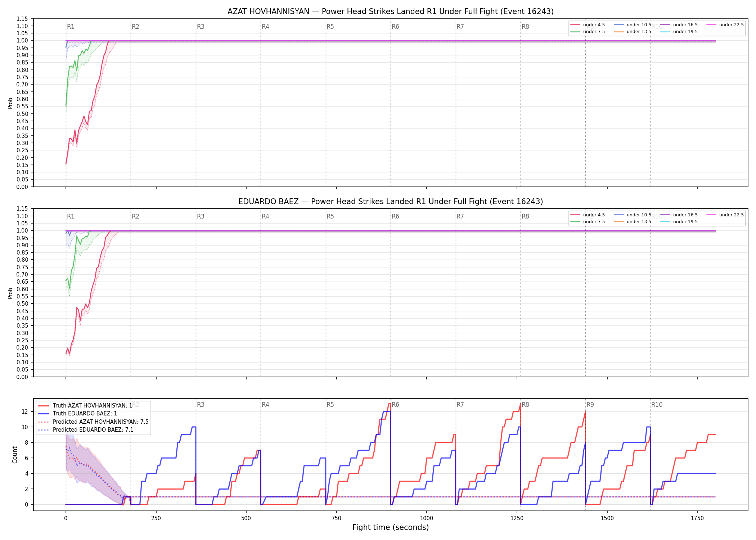Select 'under 7.5' legend entry in Eduardo Baez chart
This screenshot has height=540, width=756.
(588, 222)
